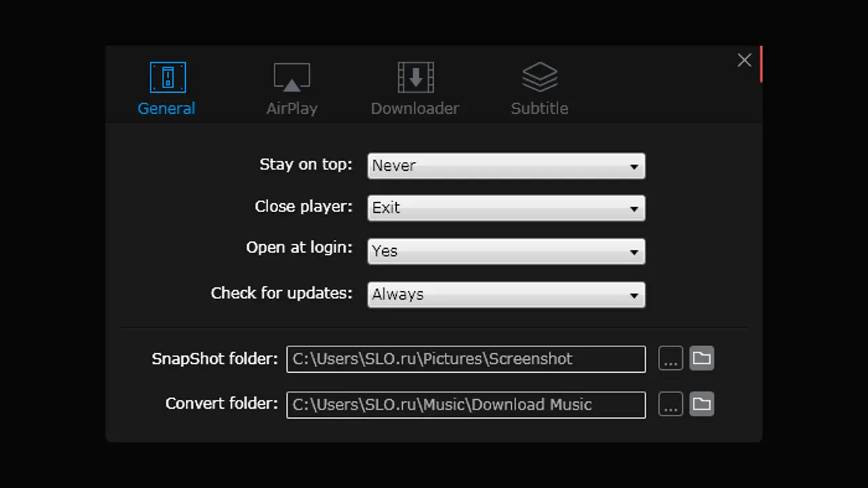Viewport: 868px width, 488px height.
Task: Expand Check for updates combo box
Action: [505, 295]
